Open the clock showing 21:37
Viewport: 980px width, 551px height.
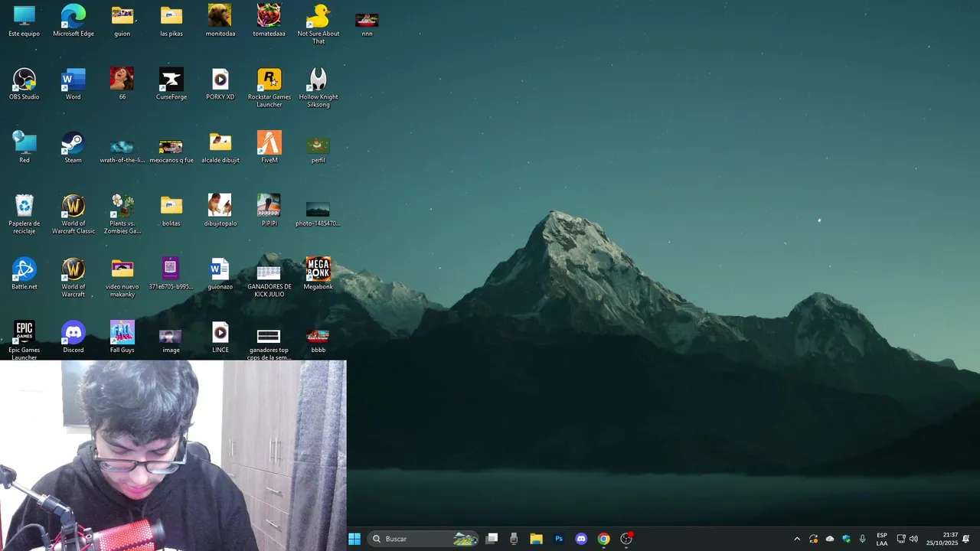pos(942,539)
